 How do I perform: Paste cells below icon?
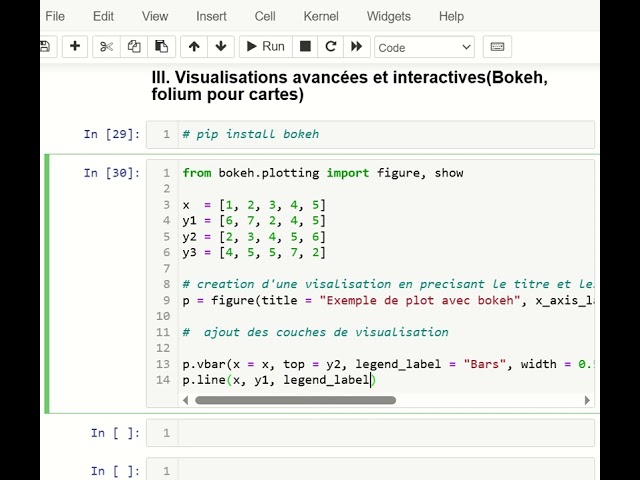161,47
